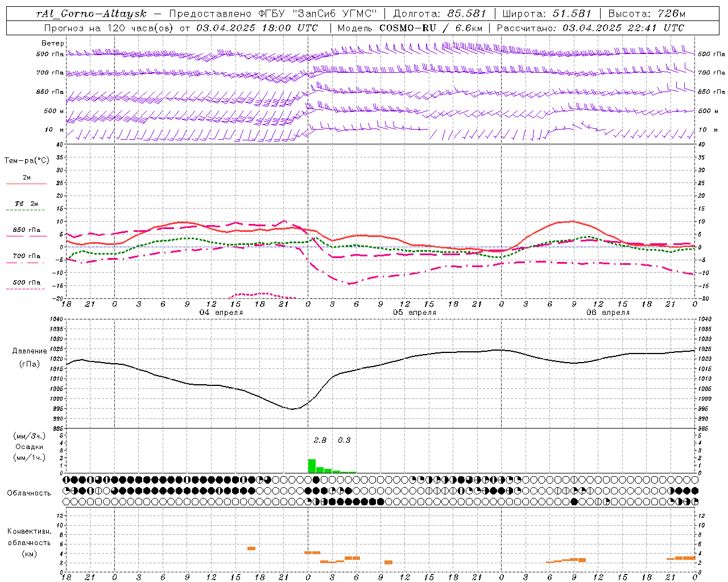Click the lowest point of pressure curve
This screenshot has width=728, height=582.
pos(292,409)
